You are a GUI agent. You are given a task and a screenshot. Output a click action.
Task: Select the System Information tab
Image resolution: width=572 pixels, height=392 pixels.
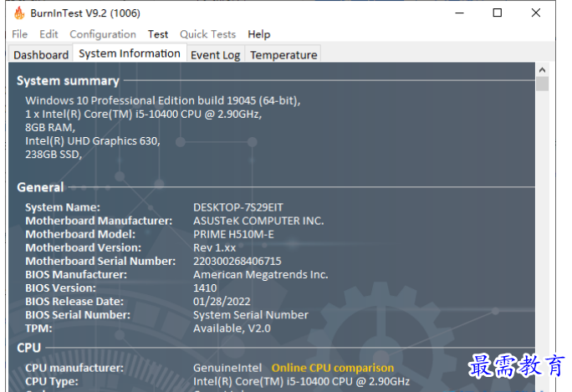click(x=130, y=53)
